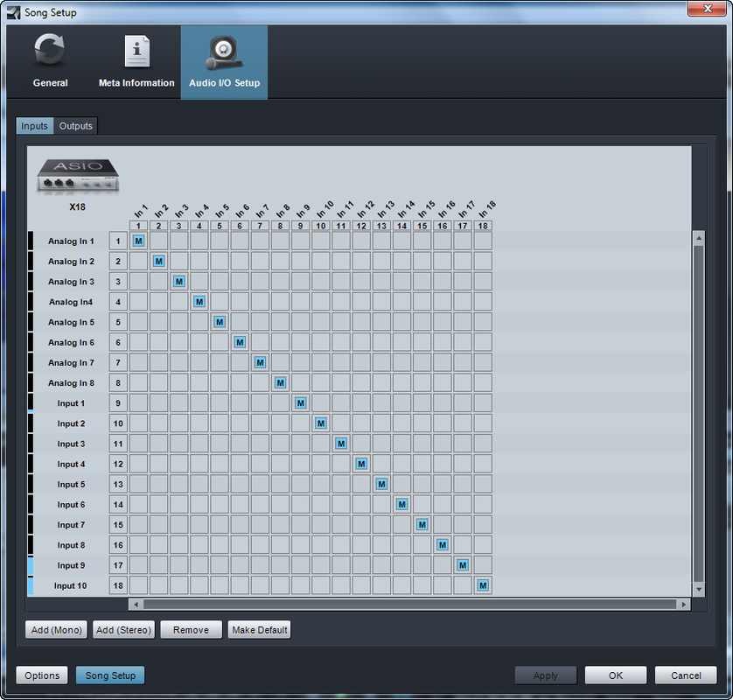The width and height of the screenshot is (733, 700).
Task: Remove the selected input channel
Action: (192, 630)
